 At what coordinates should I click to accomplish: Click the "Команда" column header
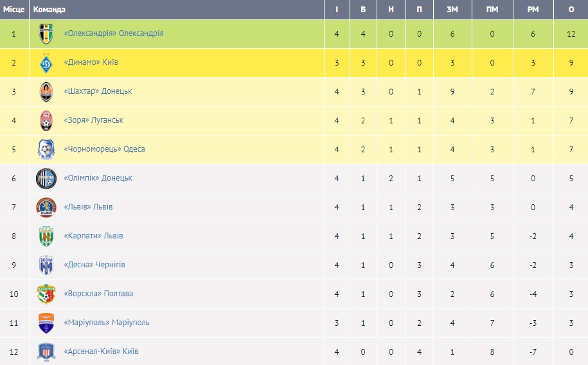coord(49,10)
